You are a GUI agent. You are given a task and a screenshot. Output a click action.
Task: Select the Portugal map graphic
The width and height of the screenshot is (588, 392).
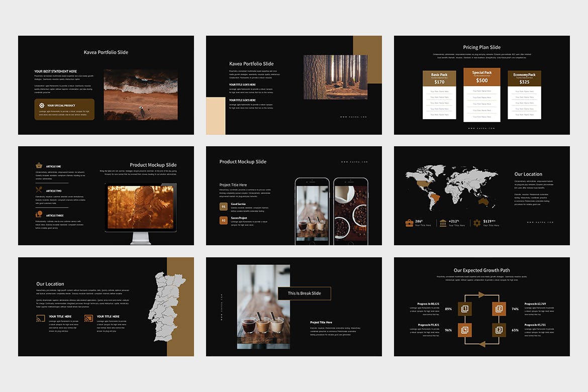click(163, 307)
